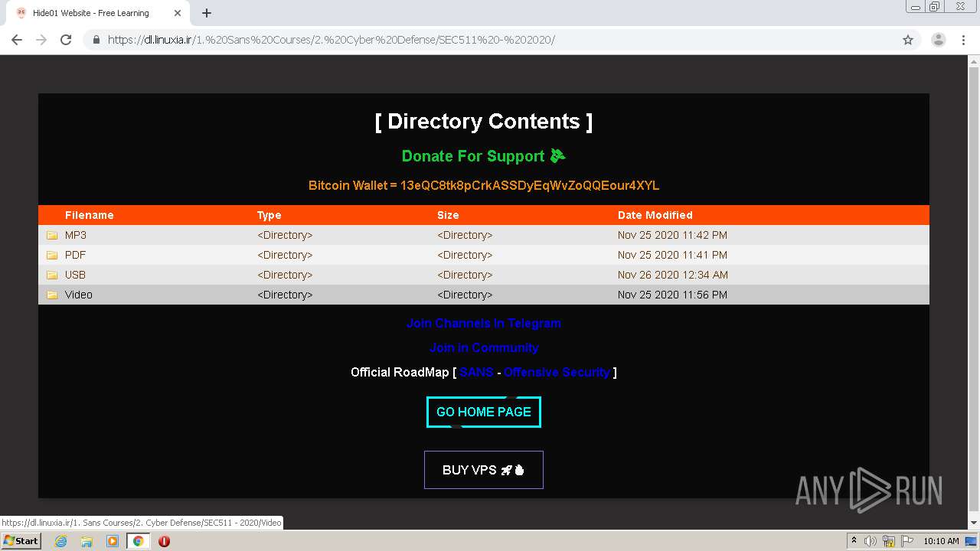Viewport: 980px width, 551px height.
Task: Click network tray icon
Action: point(889,541)
